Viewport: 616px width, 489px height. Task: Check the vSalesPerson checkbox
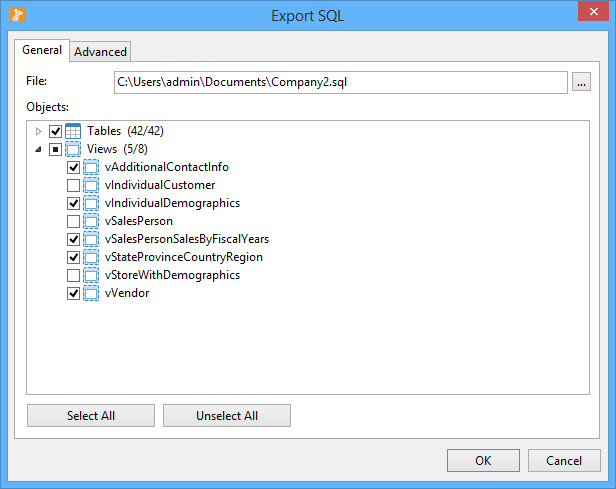pyautogui.click(x=73, y=222)
